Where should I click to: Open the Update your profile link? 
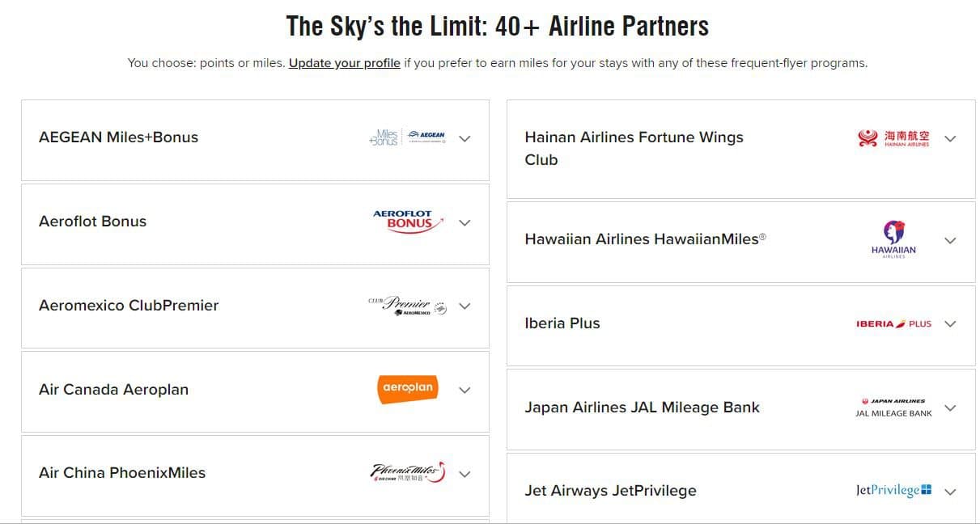pyautogui.click(x=344, y=63)
